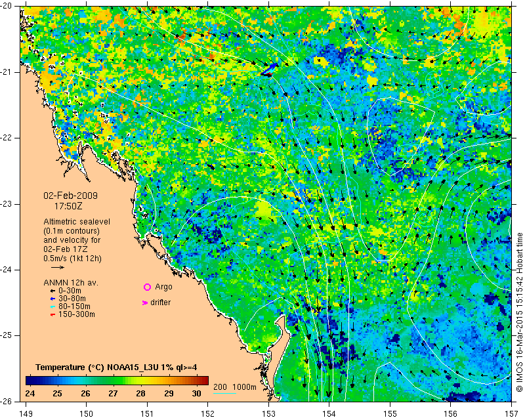This screenshot has width=525, height=420.
Task: Click the '80-150m' depth label
Action: 74,306
